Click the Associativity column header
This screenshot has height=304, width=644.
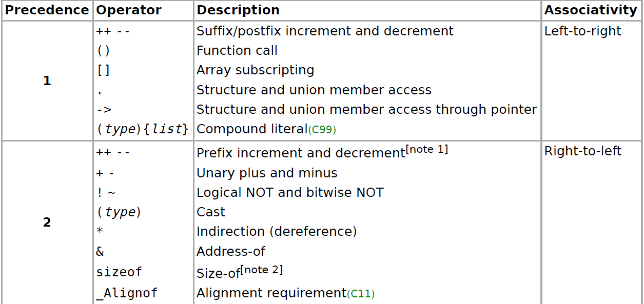click(x=591, y=10)
